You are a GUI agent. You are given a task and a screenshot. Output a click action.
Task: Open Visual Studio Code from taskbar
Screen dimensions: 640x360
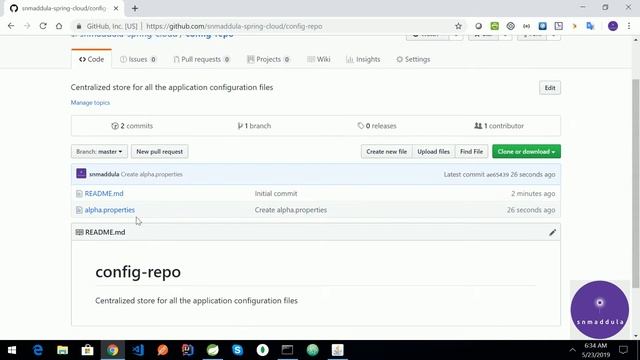click(x=138, y=350)
